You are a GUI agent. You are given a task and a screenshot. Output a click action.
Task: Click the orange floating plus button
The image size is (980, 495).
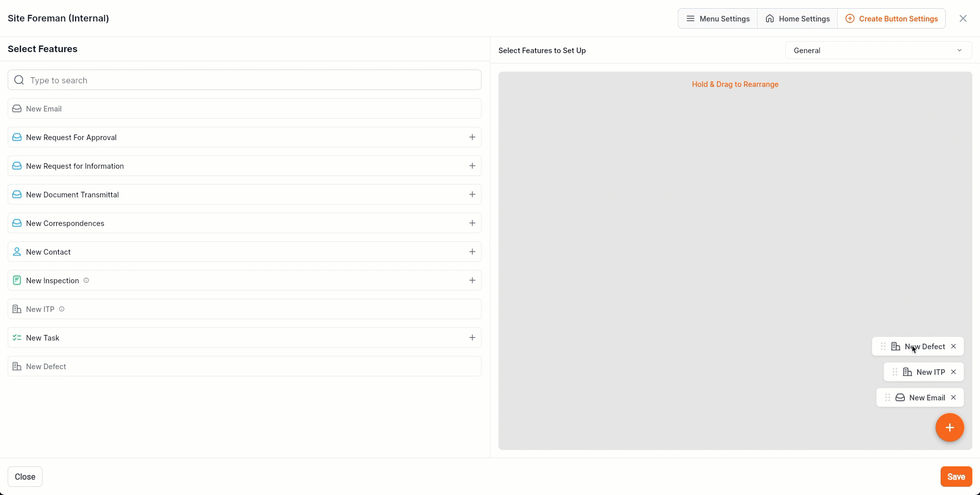tap(949, 427)
